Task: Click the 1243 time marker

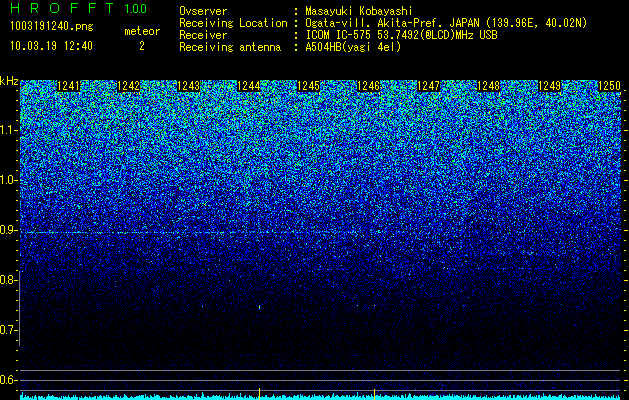Action: (x=189, y=86)
